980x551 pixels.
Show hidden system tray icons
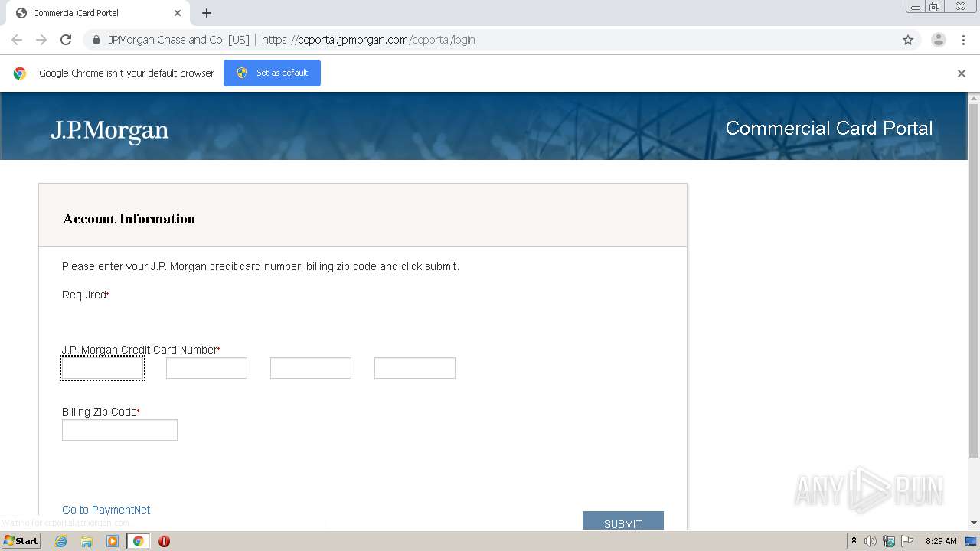[854, 540]
